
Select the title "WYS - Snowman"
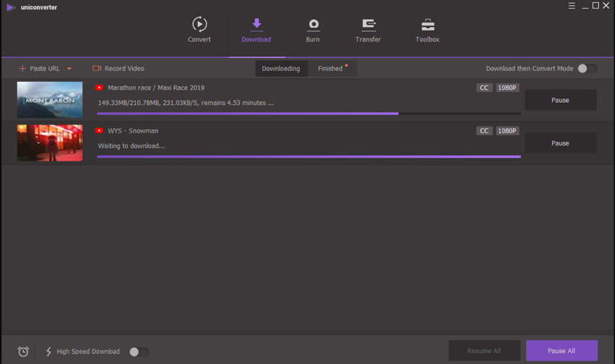tap(133, 130)
